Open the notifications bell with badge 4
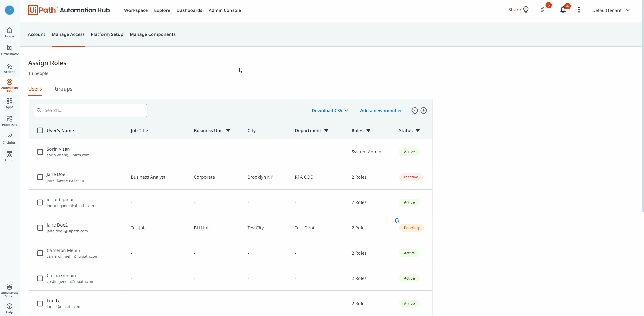This screenshot has width=644, height=316. (x=563, y=10)
